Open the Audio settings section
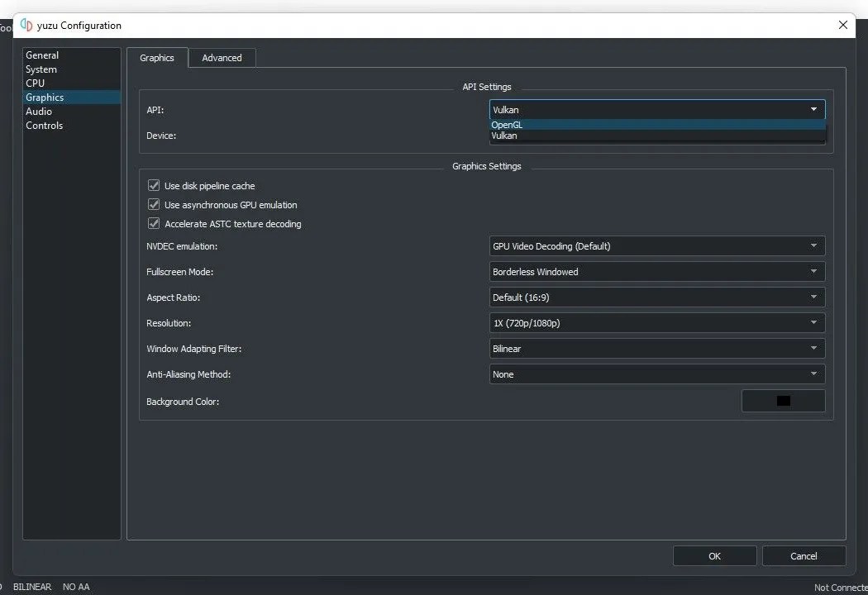 (39, 111)
